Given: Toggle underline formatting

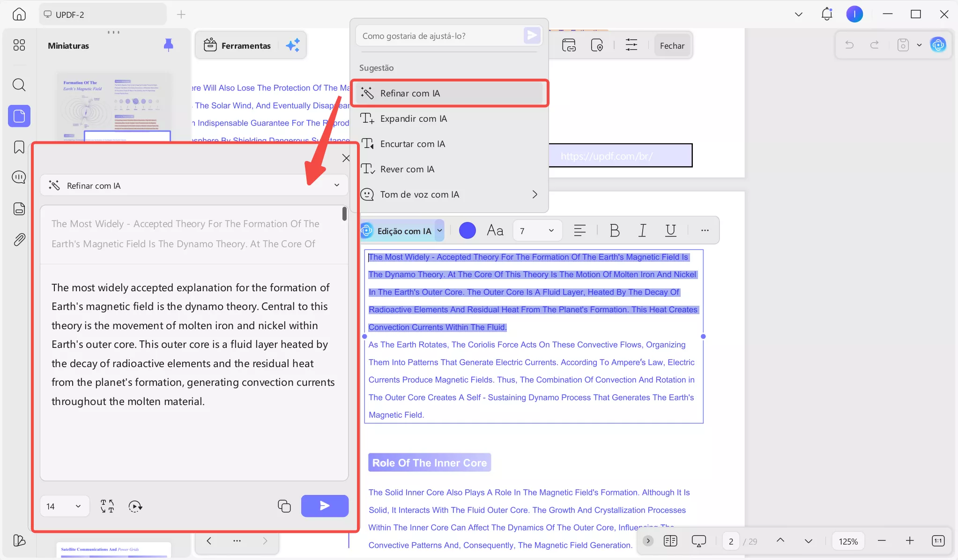Looking at the screenshot, I should point(670,230).
